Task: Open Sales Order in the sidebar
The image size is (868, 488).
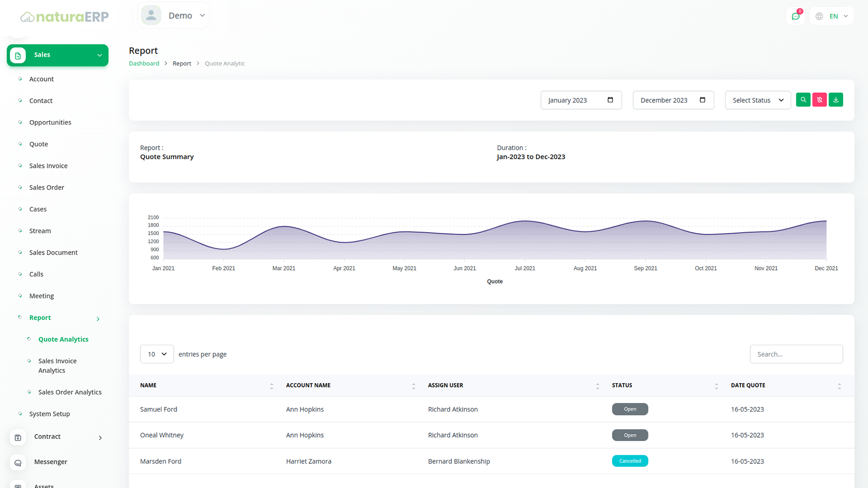Action: pyautogui.click(x=47, y=187)
